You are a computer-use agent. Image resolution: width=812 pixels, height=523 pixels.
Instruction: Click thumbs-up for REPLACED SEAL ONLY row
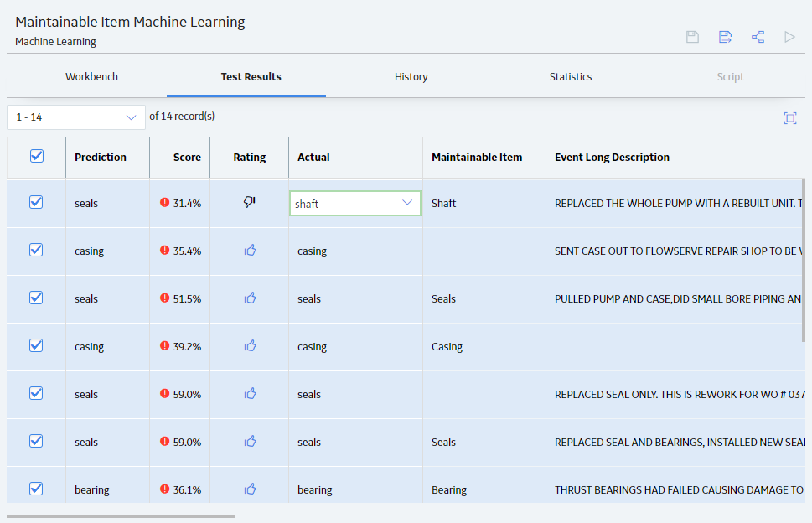pos(250,393)
